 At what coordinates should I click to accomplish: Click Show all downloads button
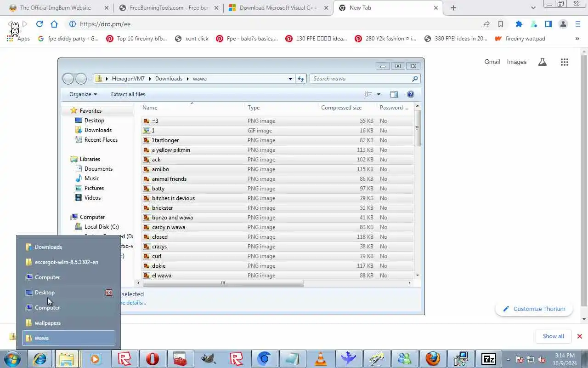pos(553,336)
